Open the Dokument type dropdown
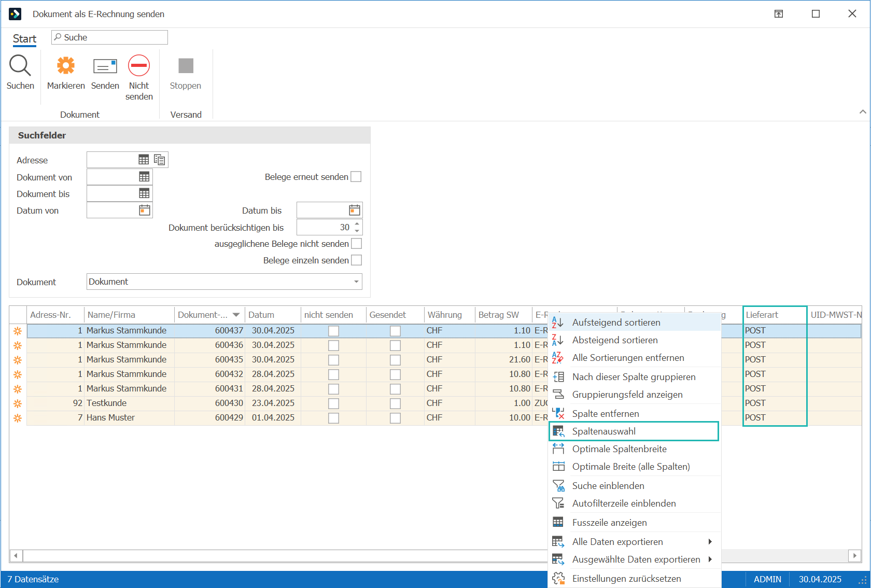Image resolution: width=871 pixels, height=588 pixels. [x=356, y=282]
